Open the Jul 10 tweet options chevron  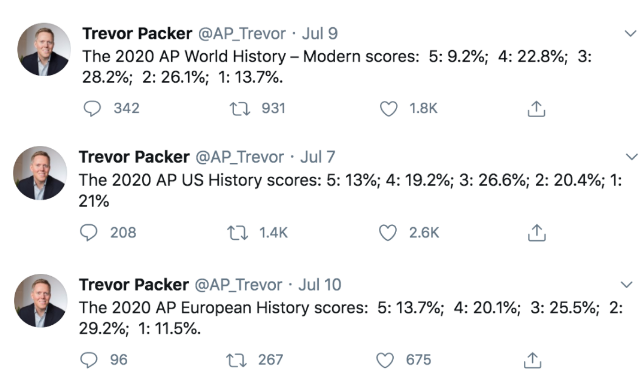point(626,284)
